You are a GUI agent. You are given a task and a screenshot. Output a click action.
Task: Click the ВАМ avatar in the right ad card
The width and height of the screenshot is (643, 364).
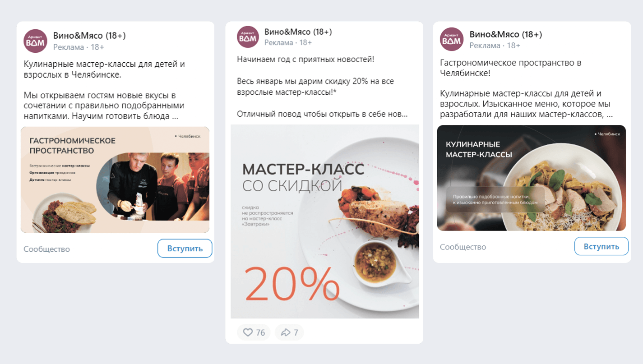click(452, 39)
